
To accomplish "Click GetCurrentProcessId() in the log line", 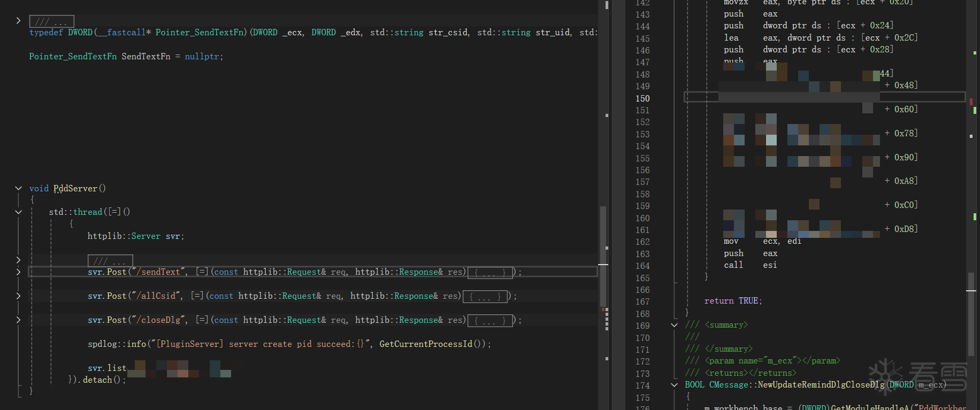I will point(430,344).
